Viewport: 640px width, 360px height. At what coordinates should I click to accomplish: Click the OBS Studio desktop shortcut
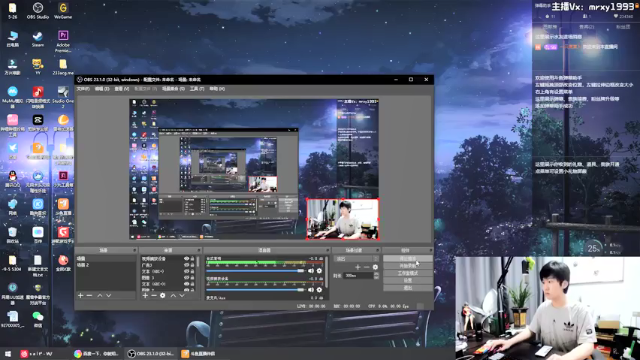pos(38,11)
